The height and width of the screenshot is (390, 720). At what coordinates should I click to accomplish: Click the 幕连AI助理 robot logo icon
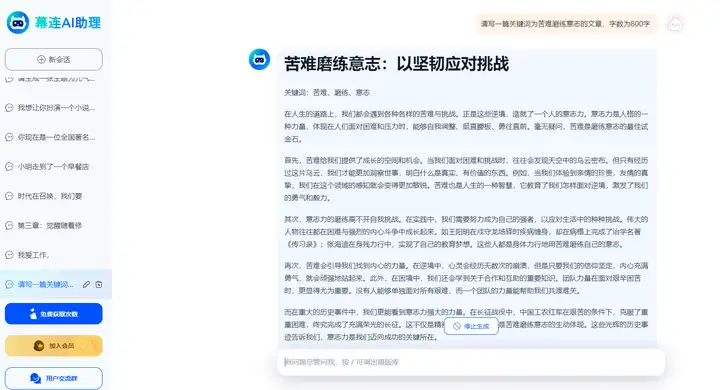point(18,23)
